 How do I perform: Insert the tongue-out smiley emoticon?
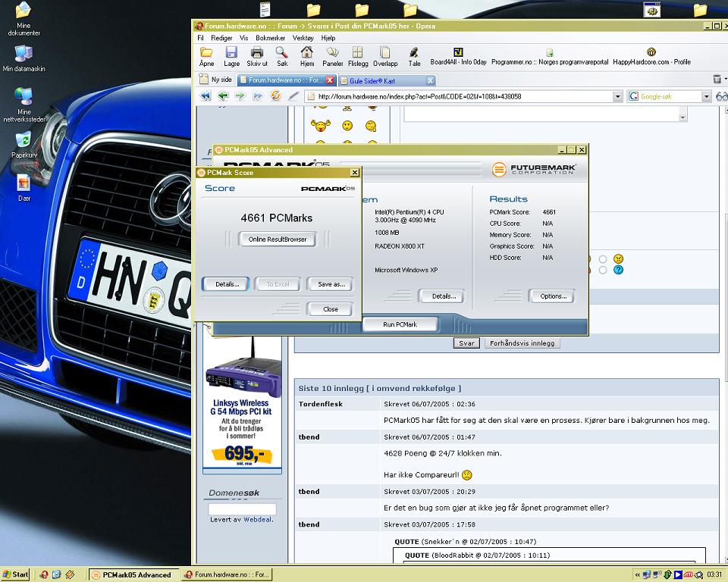point(320,125)
